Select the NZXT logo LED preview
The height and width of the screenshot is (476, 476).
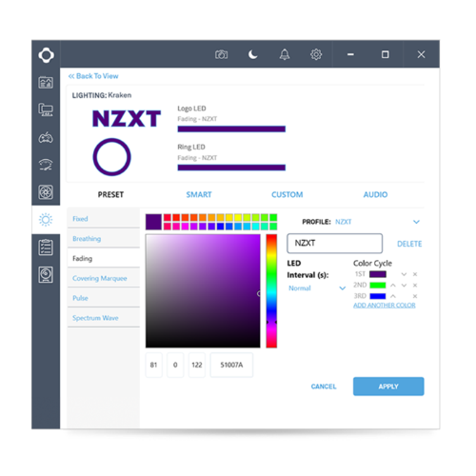[x=127, y=119]
